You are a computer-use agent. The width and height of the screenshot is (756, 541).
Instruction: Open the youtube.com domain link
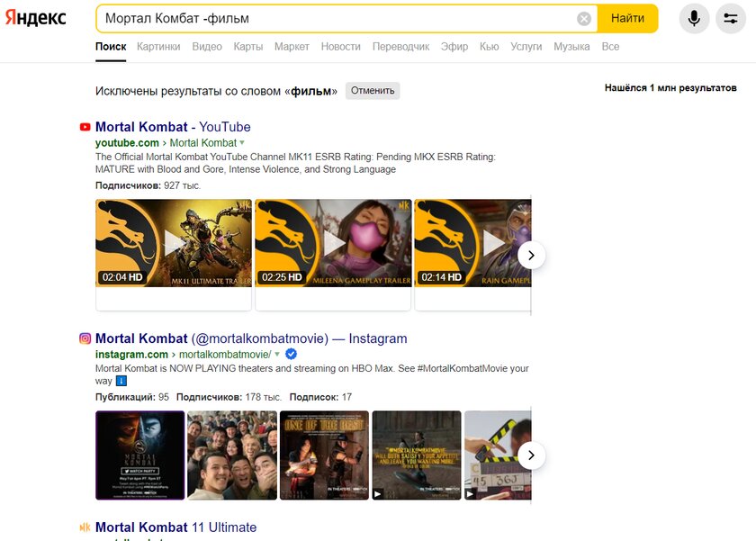click(x=127, y=143)
